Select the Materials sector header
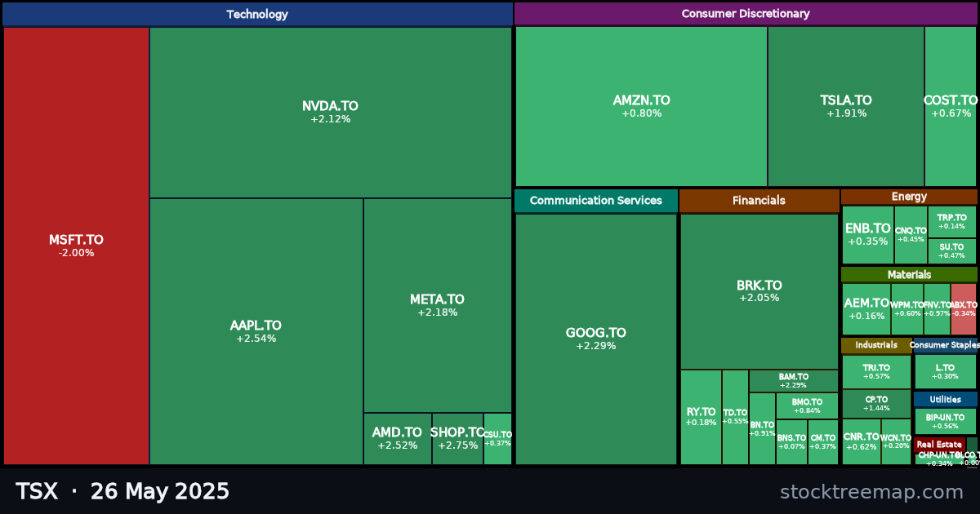 click(x=909, y=275)
